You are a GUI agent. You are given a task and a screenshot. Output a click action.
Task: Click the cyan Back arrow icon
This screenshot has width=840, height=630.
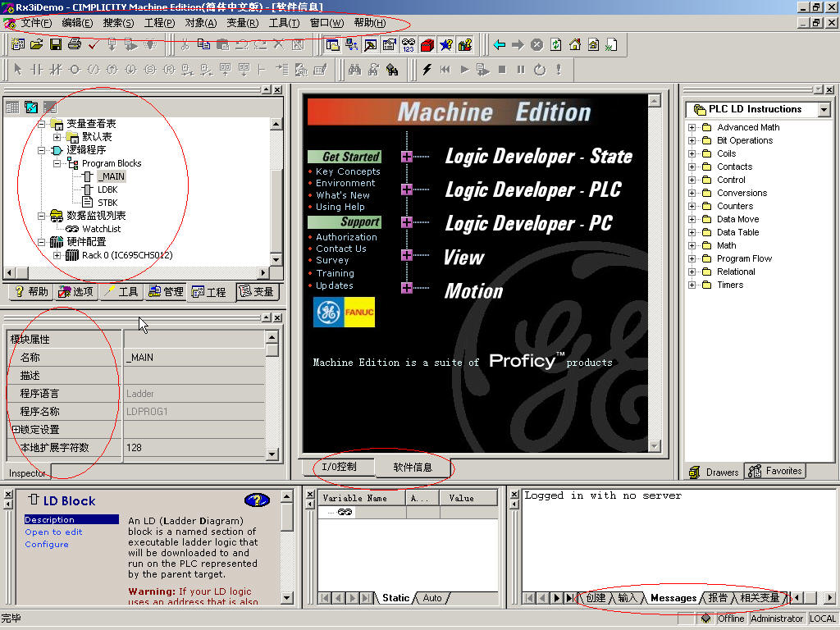500,44
